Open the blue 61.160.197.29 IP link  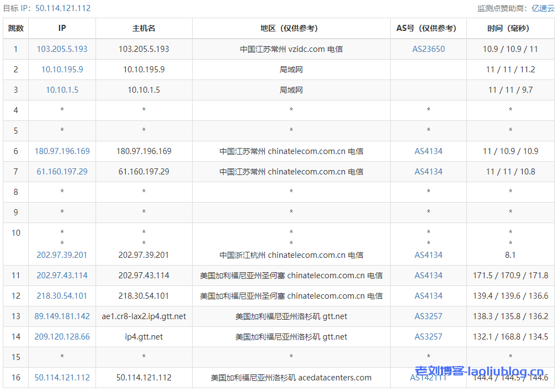[x=62, y=172]
